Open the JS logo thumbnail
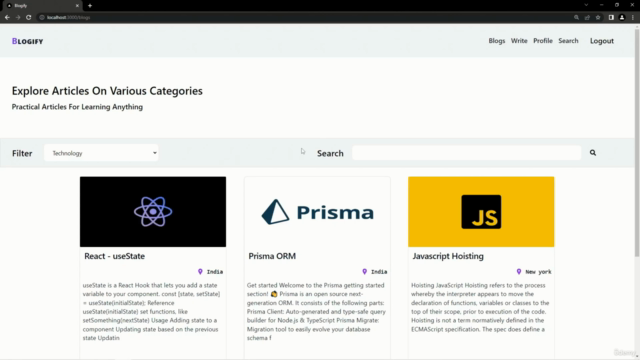This screenshot has height=360, width=640. [x=481, y=212]
